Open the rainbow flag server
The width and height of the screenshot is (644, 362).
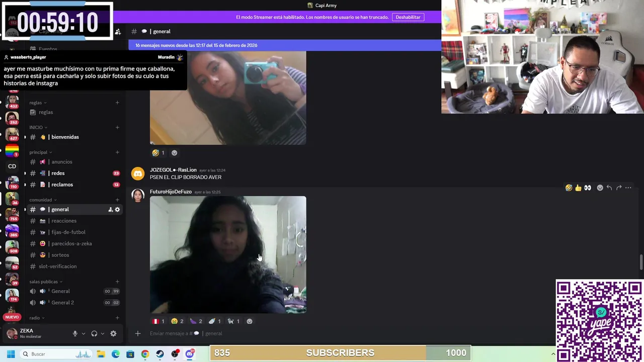point(12,150)
